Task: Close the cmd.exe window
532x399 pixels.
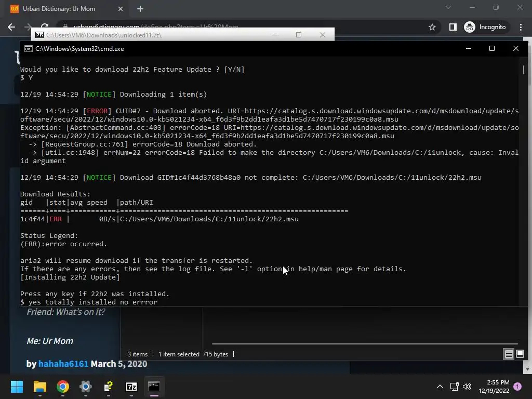Action: pos(516,48)
